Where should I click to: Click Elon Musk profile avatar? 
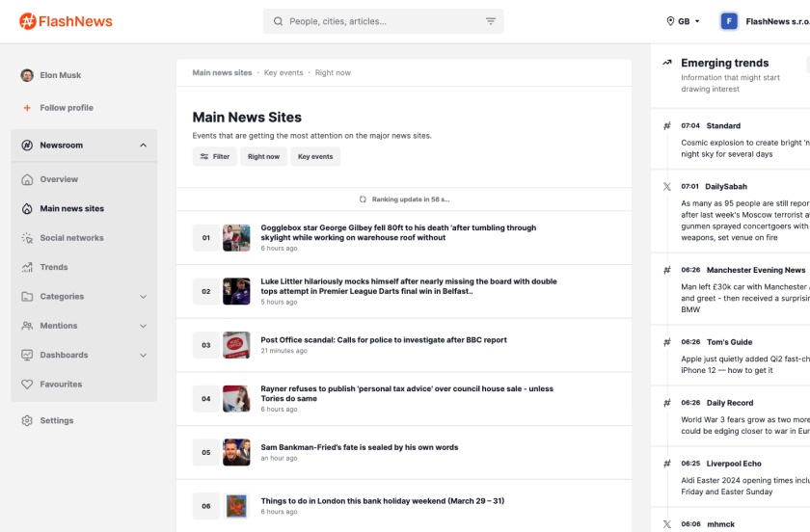[x=27, y=75]
